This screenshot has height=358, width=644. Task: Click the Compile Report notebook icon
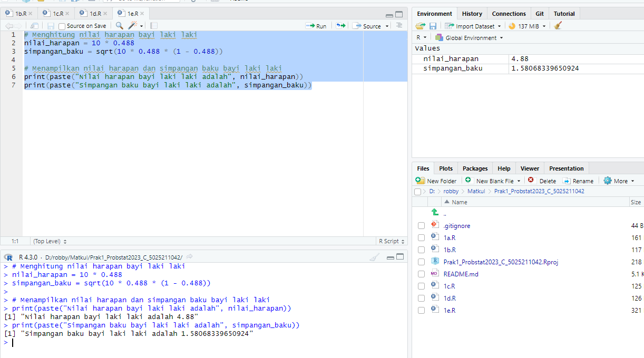[154, 25]
